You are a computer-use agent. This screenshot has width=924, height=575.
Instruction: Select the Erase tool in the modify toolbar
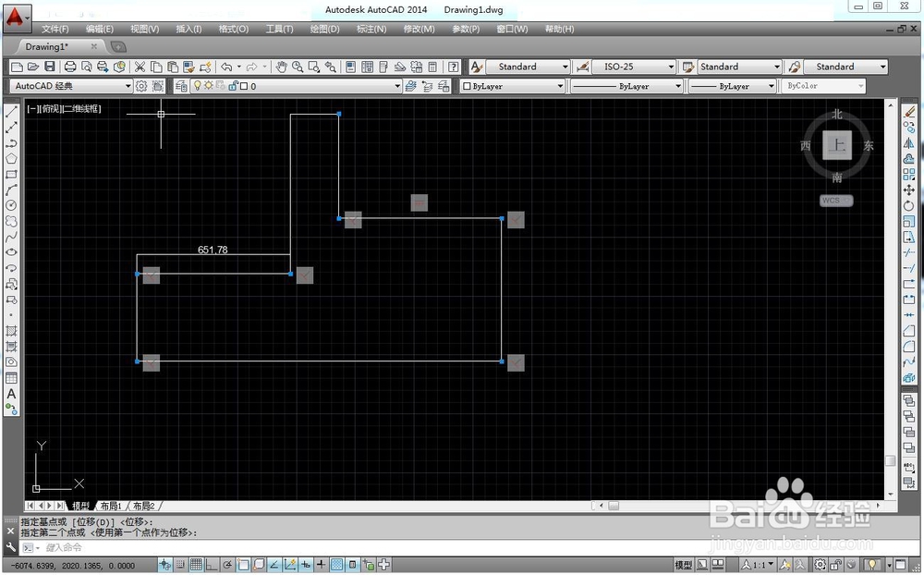909,112
